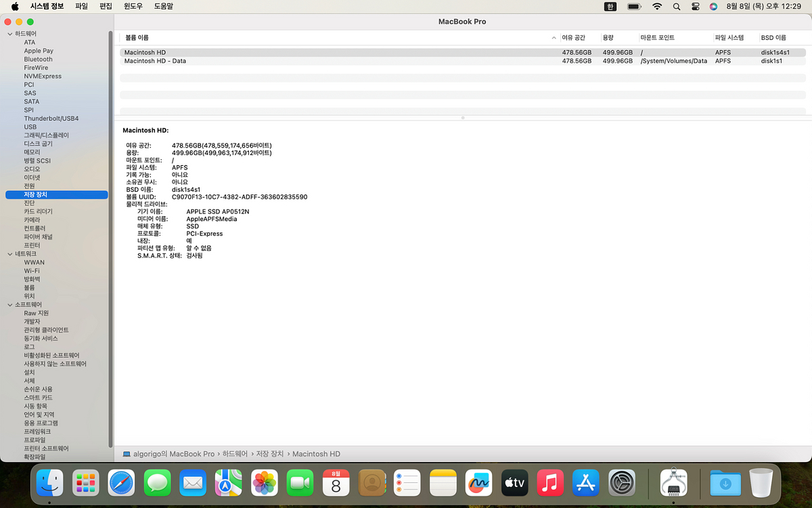Click volume UUID value text

coord(240,197)
